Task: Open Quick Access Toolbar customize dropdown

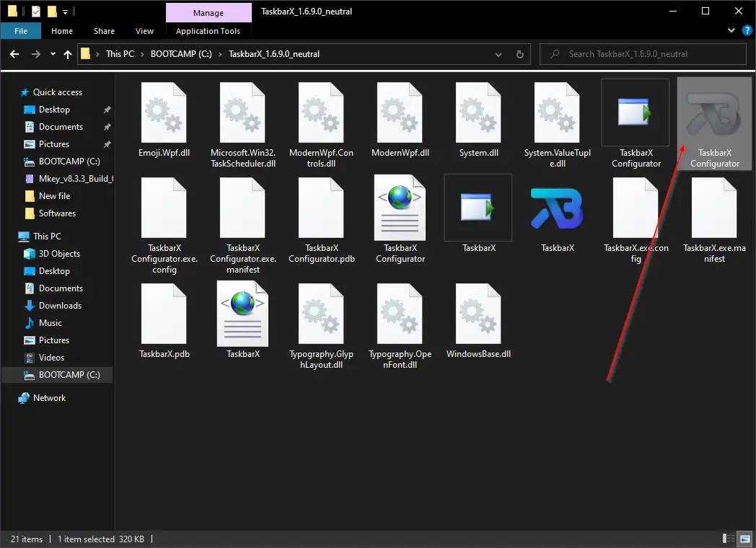Action: 66,11
